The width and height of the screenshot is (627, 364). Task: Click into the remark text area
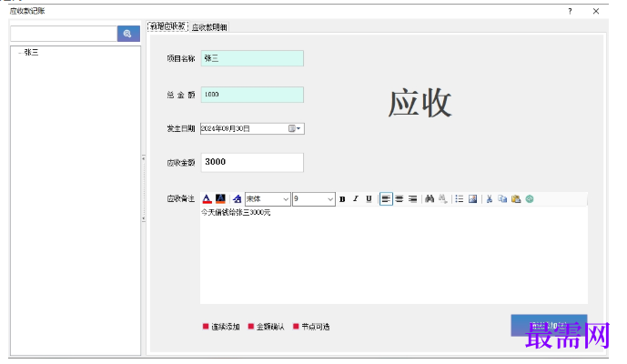tap(394, 255)
